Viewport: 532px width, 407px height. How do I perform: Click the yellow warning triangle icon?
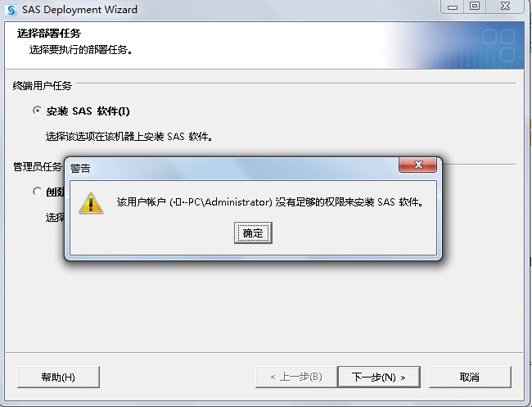pos(91,203)
